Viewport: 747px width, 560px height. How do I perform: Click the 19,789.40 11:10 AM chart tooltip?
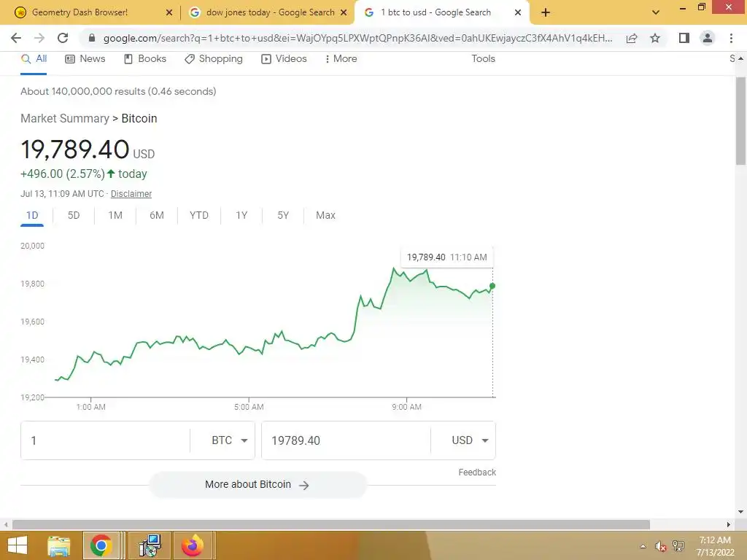tap(447, 257)
